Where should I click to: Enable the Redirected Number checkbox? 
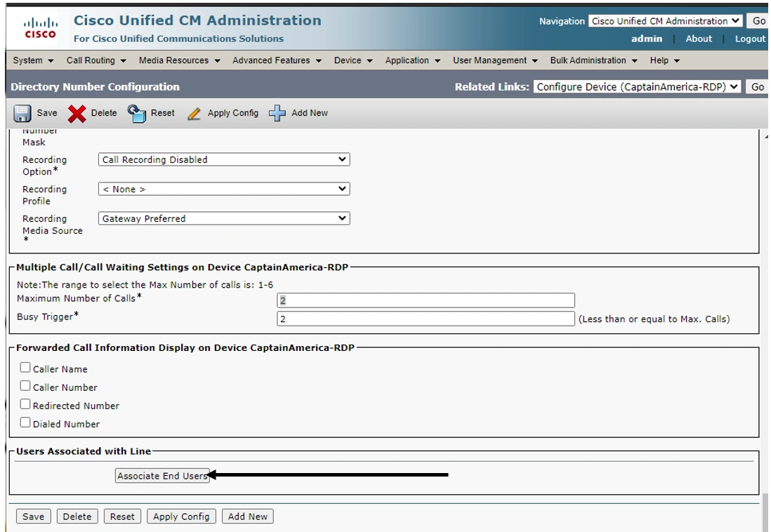[x=25, y=404]
